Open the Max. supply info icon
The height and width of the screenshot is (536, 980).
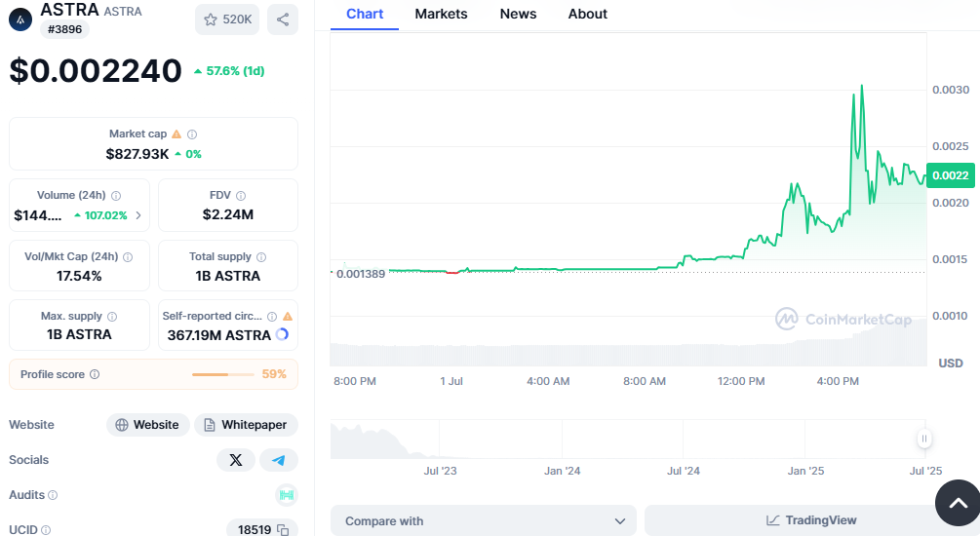112,317
